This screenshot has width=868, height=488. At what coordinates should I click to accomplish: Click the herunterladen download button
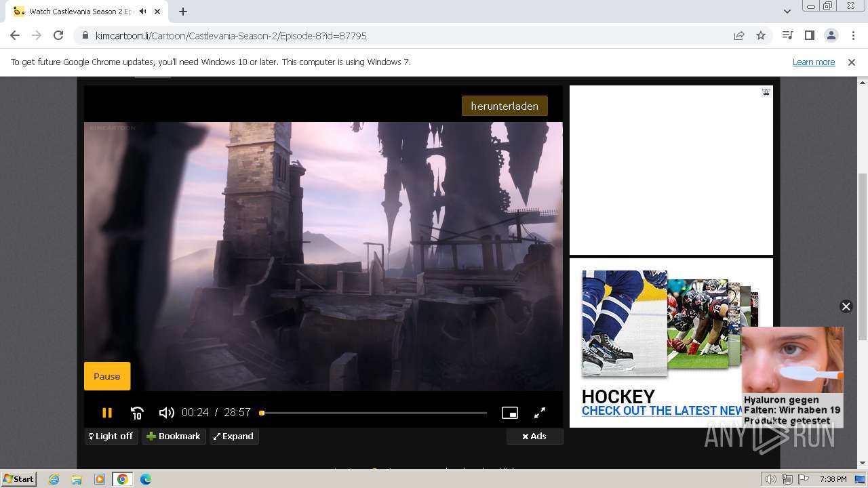(505, 106)
